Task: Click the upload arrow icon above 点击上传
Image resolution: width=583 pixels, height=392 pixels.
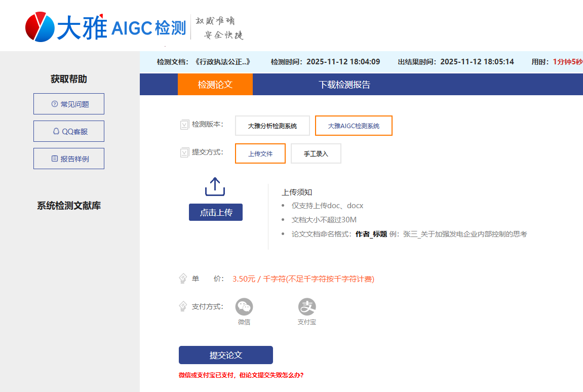Action: coord(215,186)
